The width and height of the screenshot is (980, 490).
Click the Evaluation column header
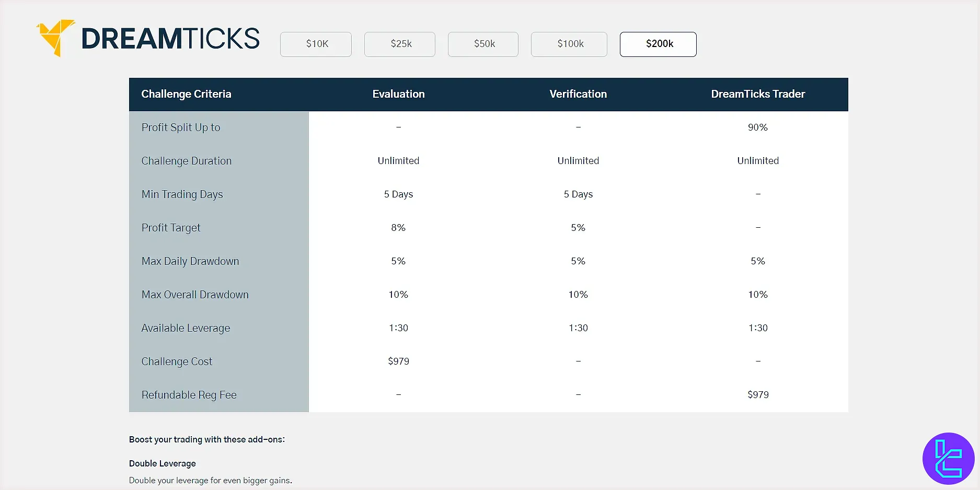pos(398,94)
